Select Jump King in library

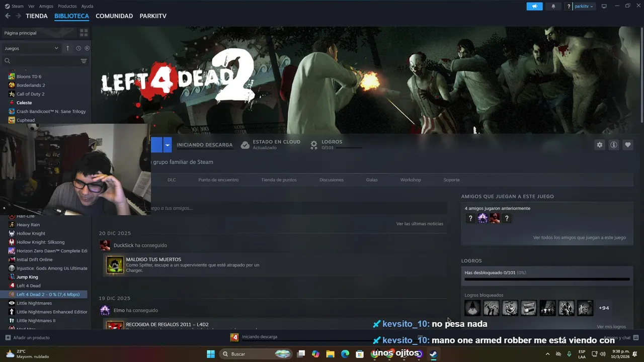pyautogui.click(x=27, y=277)
